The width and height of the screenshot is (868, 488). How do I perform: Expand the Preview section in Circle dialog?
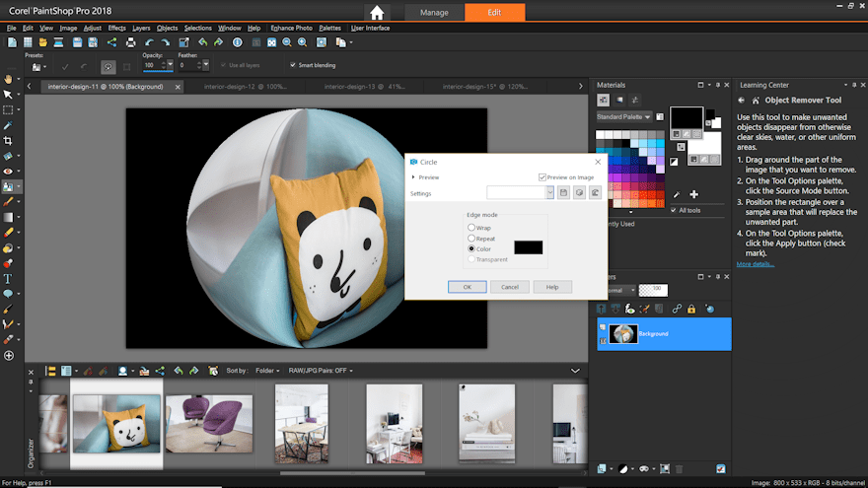coord(414,177)
